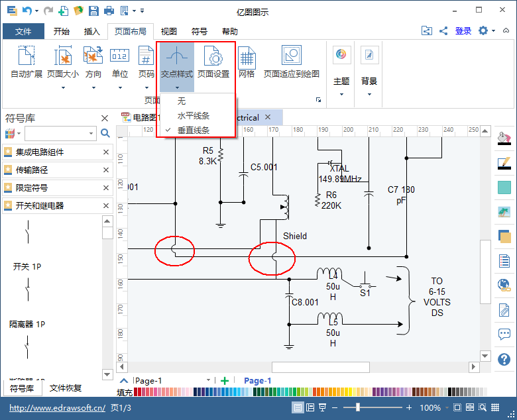Open the comment bubble panel
Screen dimensions: 517x420
coord(504,335)
